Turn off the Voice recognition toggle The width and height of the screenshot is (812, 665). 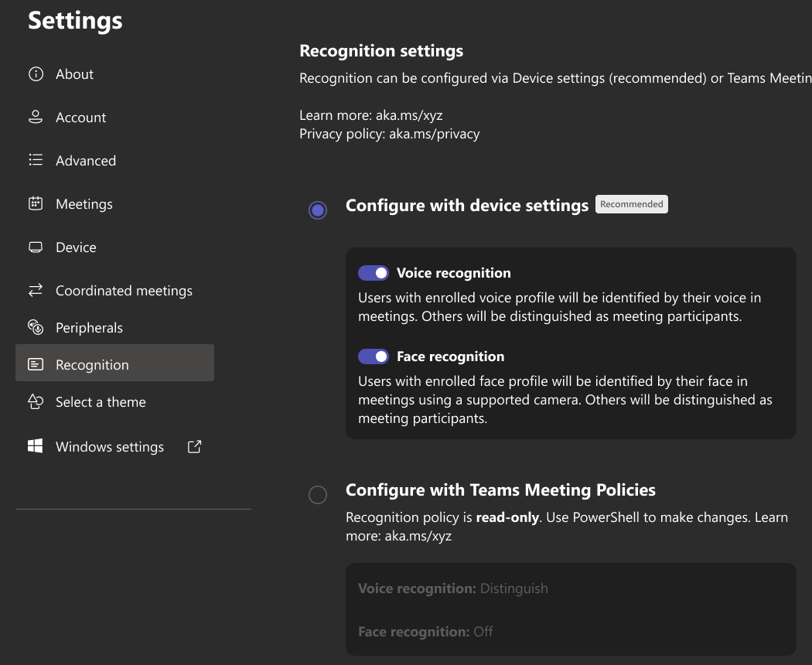tap(374, 273)
